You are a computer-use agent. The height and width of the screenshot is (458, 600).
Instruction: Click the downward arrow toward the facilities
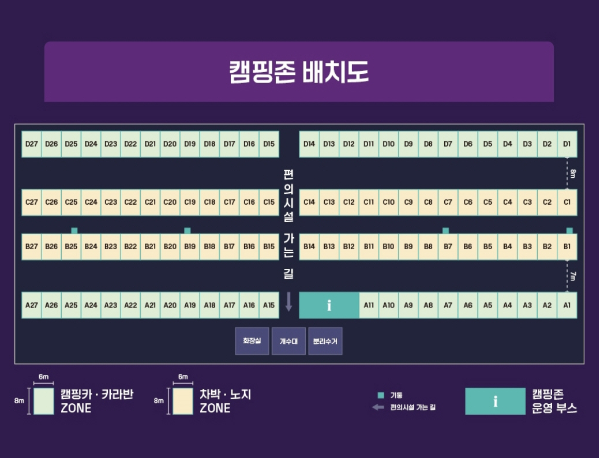click(289, 302)
